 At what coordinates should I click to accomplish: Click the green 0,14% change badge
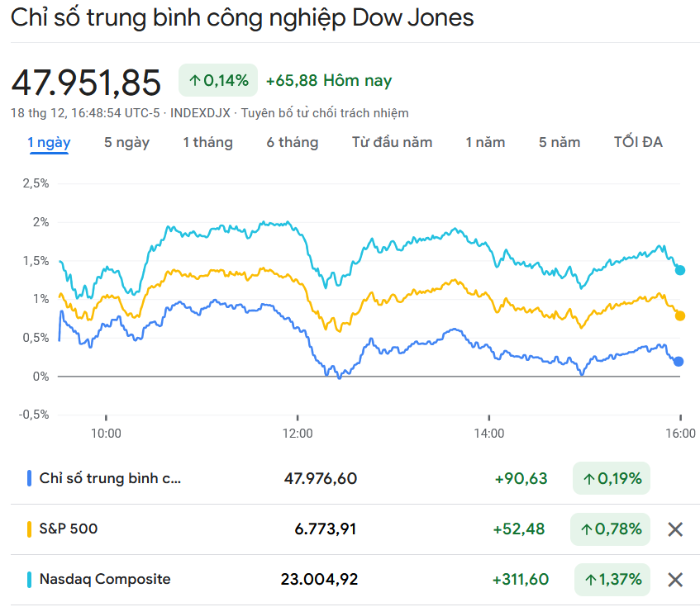point(218,80)
